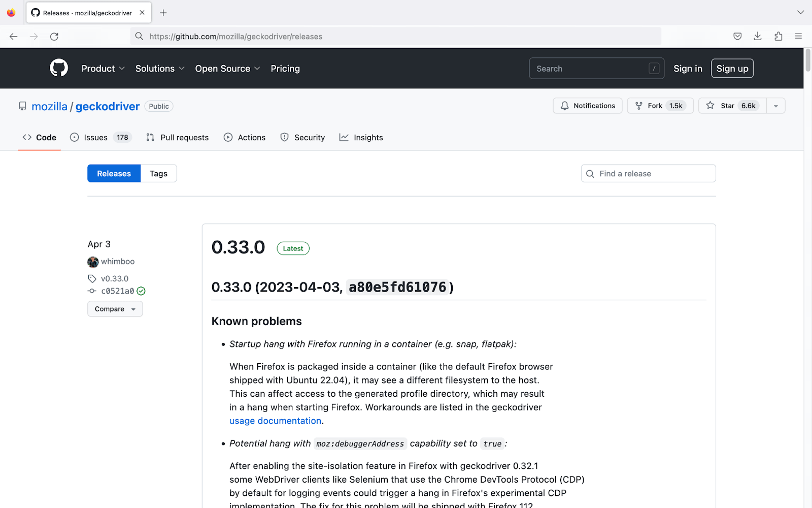
Task: Open the Firefox extensions puzzle icon
Action: (778, 36)
